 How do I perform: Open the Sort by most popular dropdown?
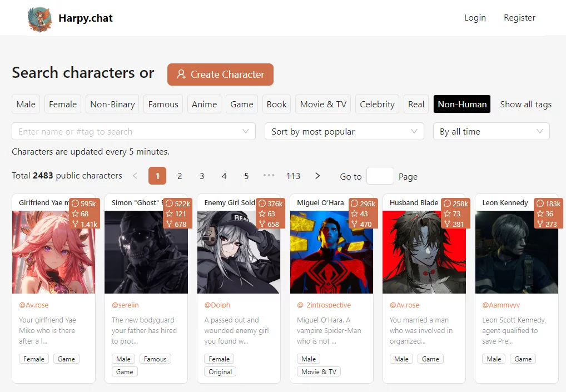click(x=344, y=131)
